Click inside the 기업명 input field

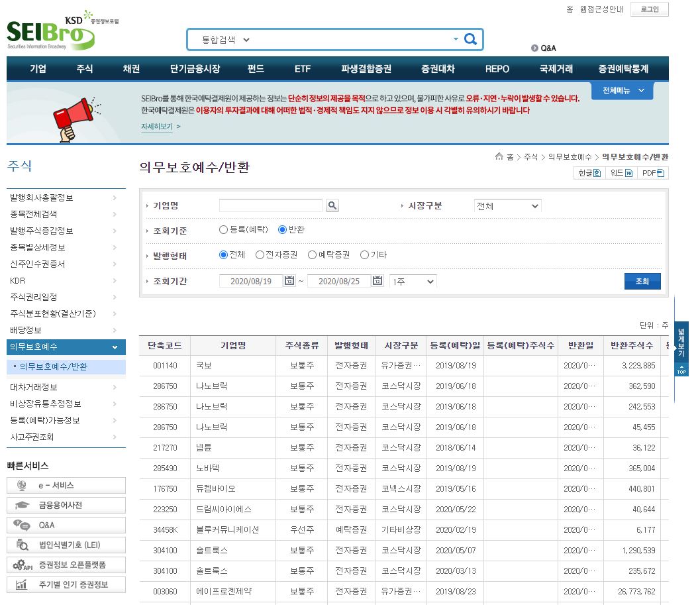(270, 205)
